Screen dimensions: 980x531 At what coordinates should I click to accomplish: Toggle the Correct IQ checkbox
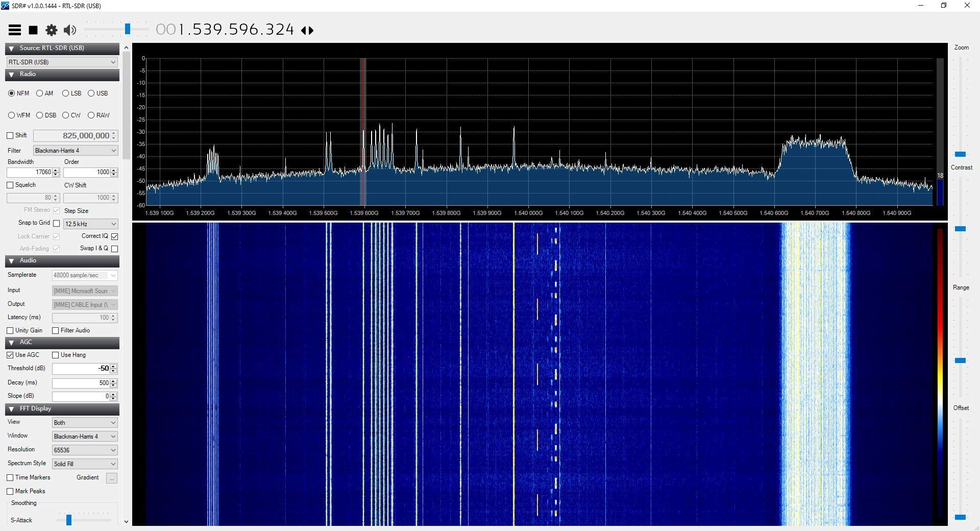click(x=115, y=236)
